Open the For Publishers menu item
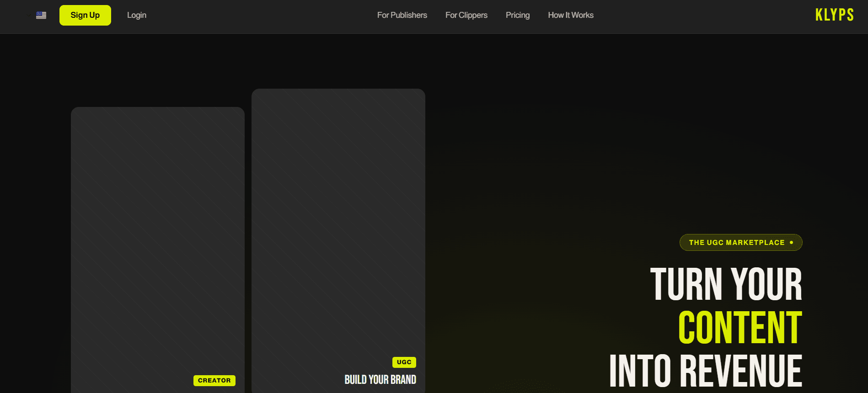This screenshot has width=868, height=393. (402, 15)
